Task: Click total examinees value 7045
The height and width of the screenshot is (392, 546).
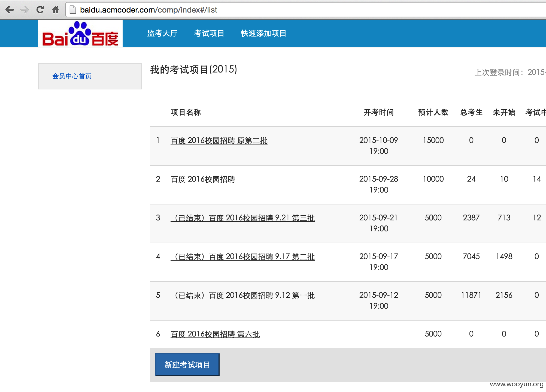Action: 471,257
